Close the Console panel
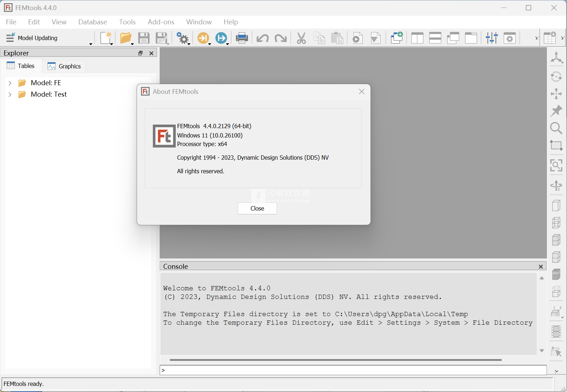567x392 pixels. tap(541, 266)
